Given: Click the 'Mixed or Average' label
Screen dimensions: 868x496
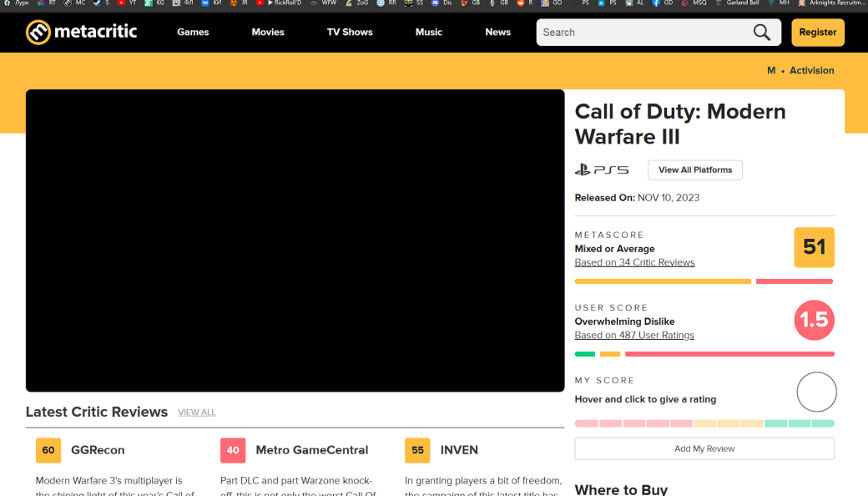Looking at the screenshot, I should 614,249.
